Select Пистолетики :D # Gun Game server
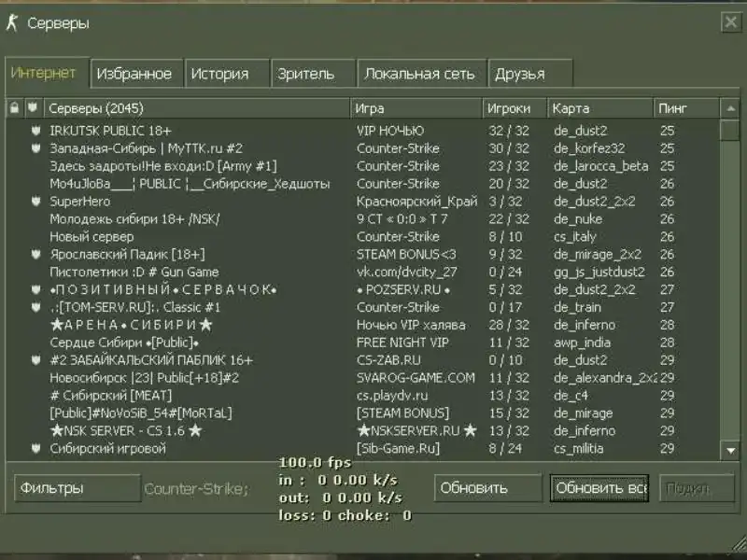Screen dimensions: 747x560 point(362,272)
